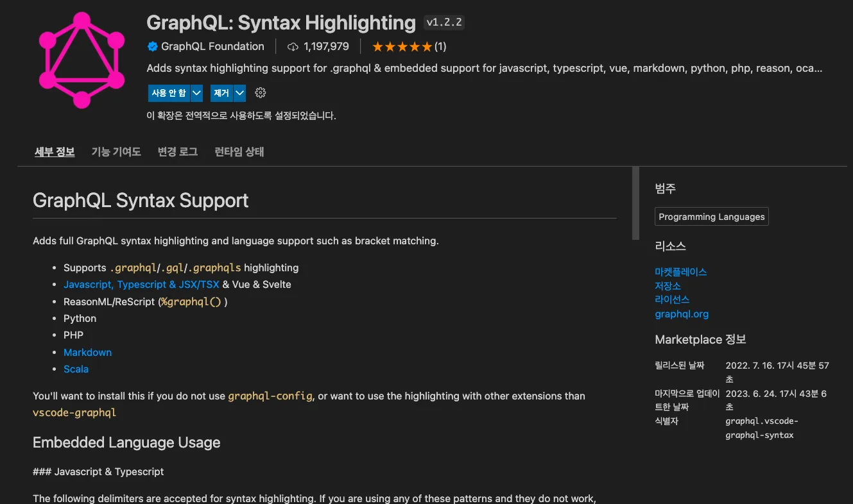853x504 pixels.
Task: Click the 사용 안 함 button
Action: coord(169,93)
